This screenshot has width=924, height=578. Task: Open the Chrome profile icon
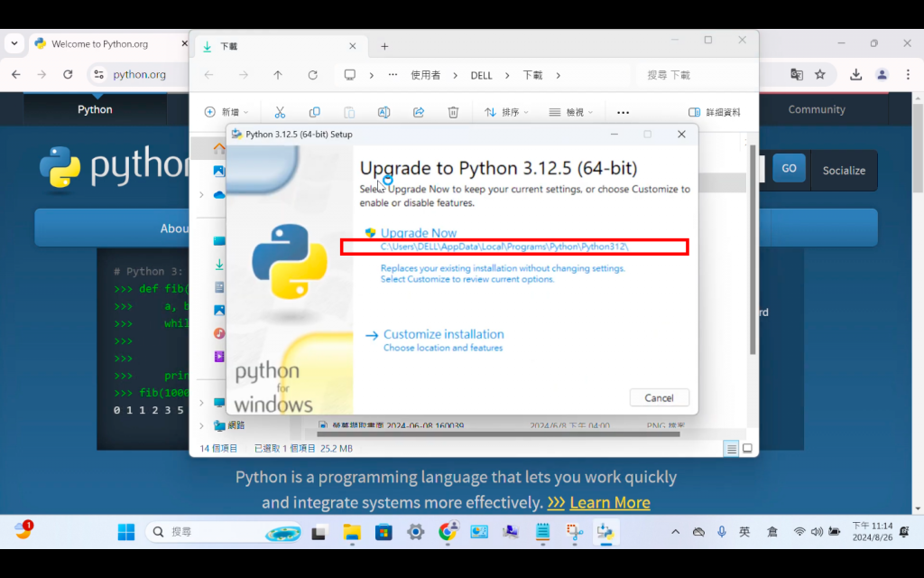pyautogui.click(x=882, y=74)
